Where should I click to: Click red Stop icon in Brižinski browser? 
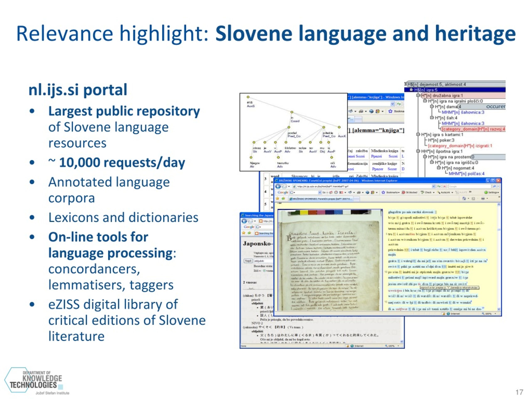click(x=445, y=186)
